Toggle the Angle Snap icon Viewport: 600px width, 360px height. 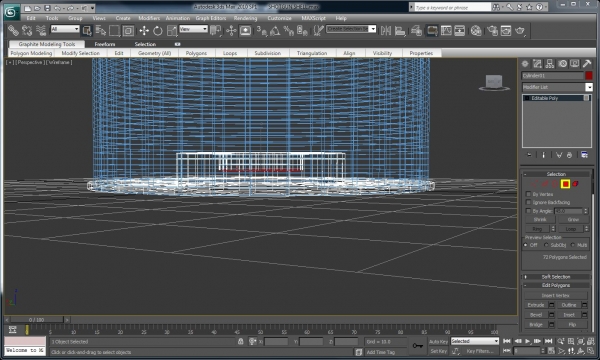[x=275, y=30]
